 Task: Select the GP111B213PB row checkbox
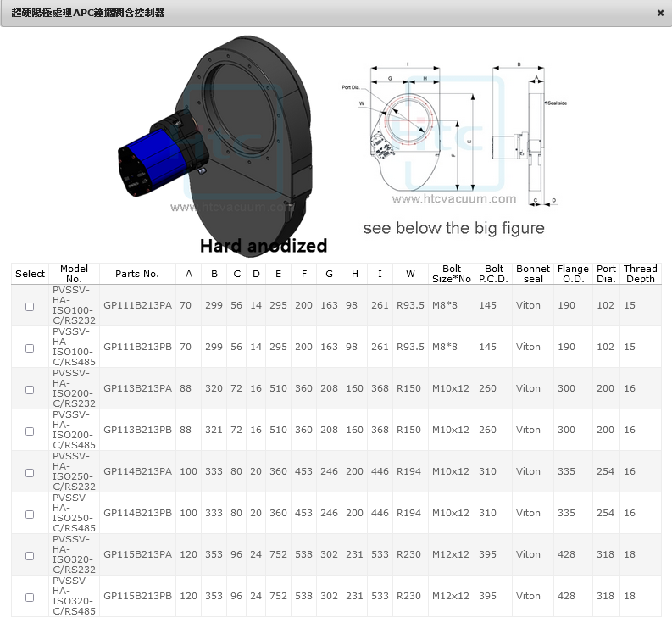(30, 348)
